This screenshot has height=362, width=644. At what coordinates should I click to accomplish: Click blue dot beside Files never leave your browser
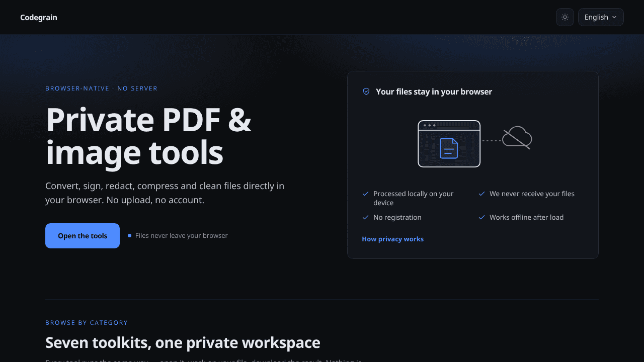tap(129, 235)
